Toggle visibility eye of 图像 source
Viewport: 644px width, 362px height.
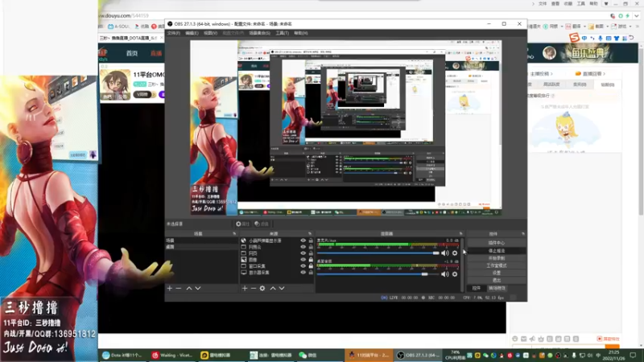[x=303, y=260]
